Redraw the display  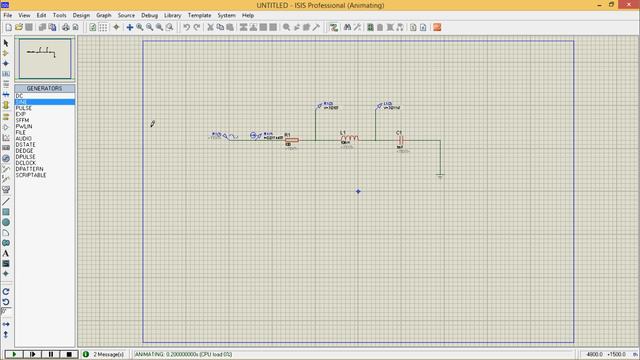point(93,27)
